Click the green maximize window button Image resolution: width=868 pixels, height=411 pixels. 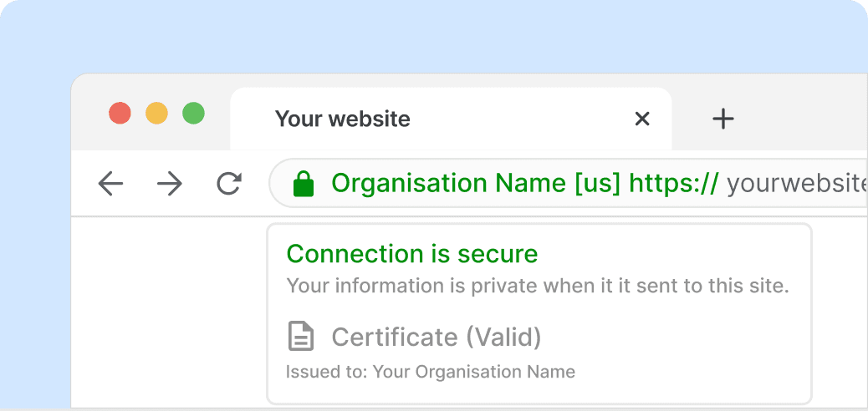click(x=193, y=113)
